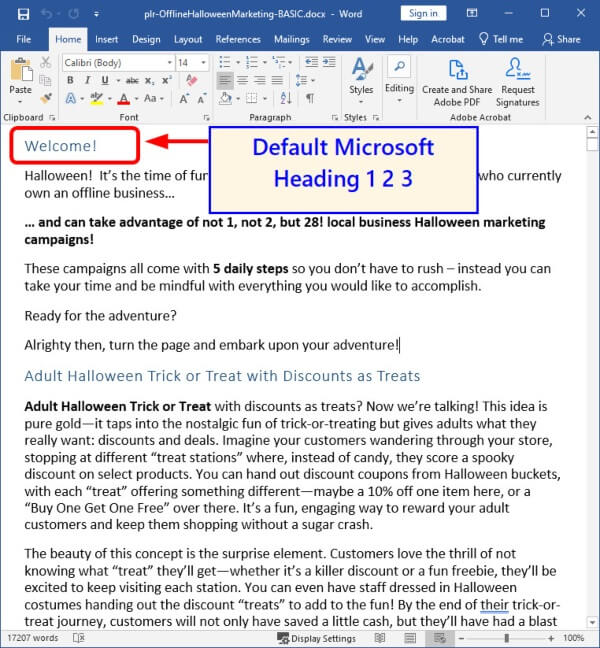
Task: Open the File menu
Action: [x=24, y=39]
